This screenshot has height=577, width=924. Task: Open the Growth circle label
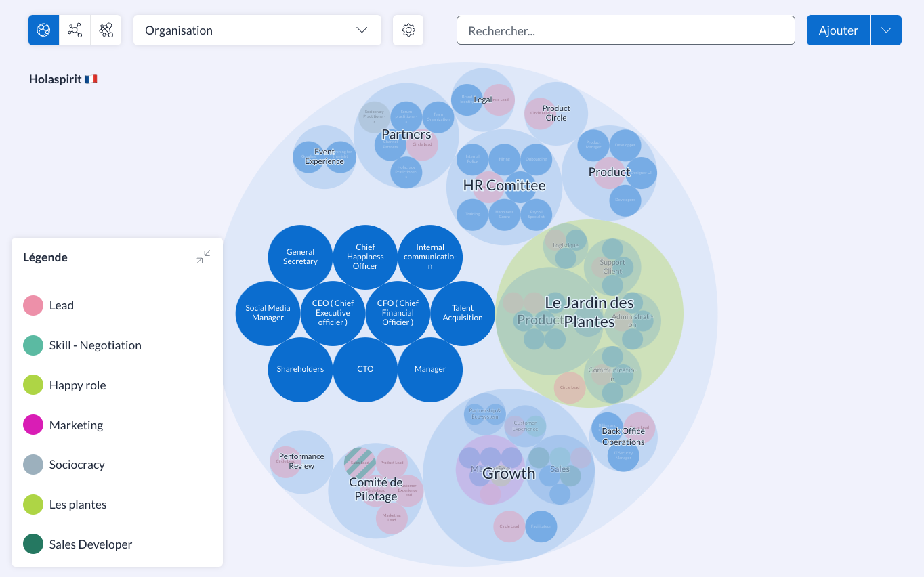click(509, 474)
